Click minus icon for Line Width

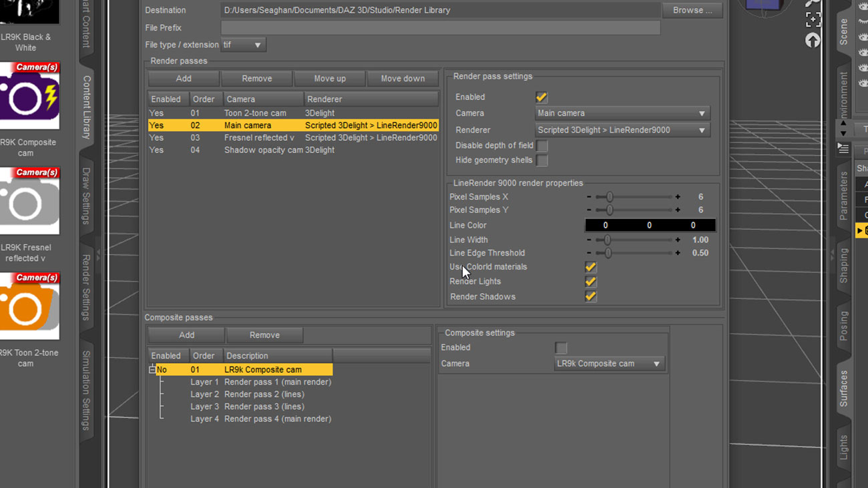pyautogui.click(x=589, y=240)
